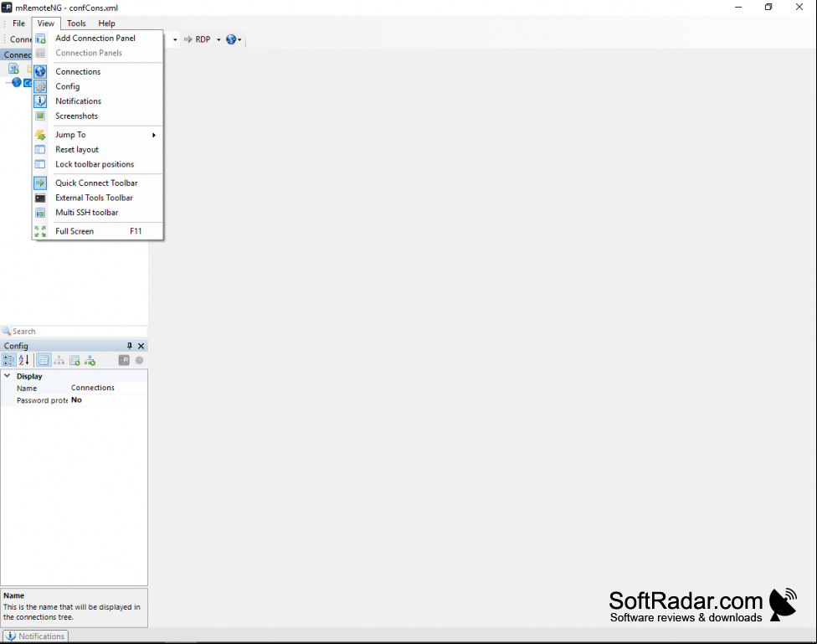This screenshot has width=817, height=644.
Task: Show the Properties view in Config
Action: (x=44, y=360)
